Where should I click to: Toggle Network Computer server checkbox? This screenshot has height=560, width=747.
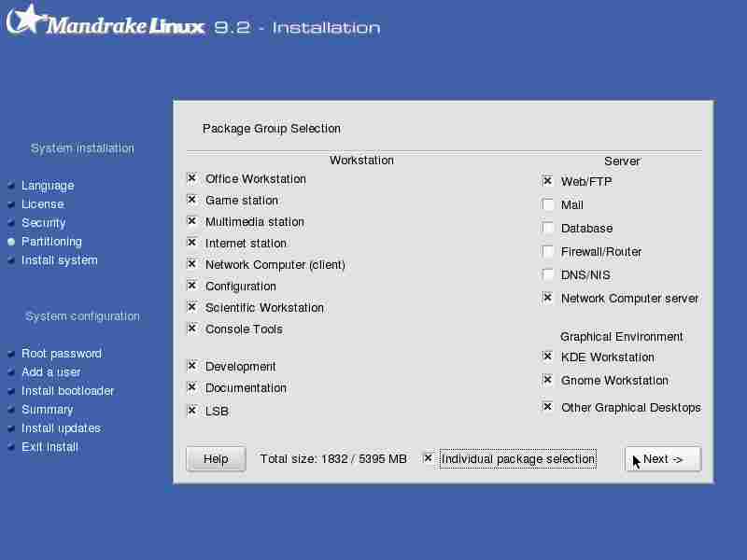[548, 298]
